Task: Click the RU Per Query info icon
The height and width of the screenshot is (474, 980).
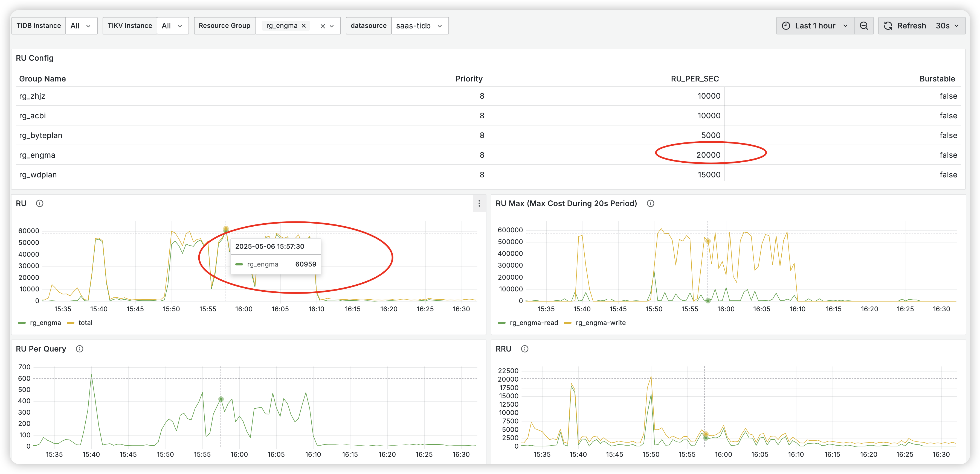Action: [80, 349]
